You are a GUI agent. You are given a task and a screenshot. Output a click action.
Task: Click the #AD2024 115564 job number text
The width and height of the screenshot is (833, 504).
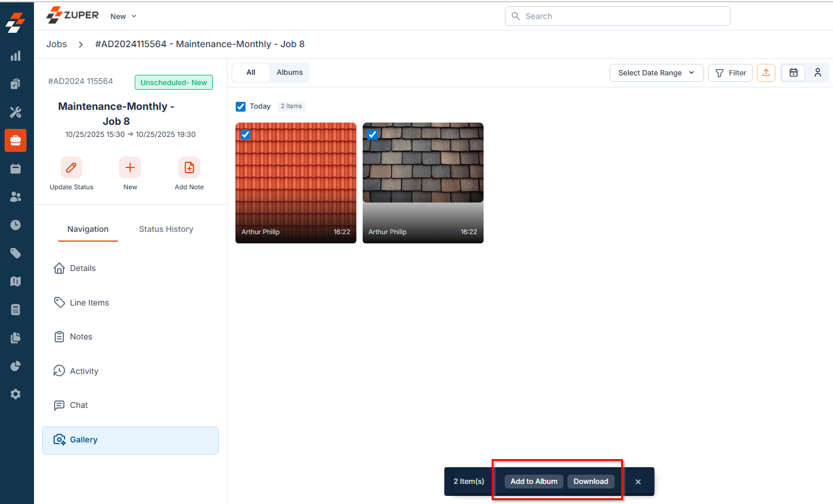tap(81, 81)
